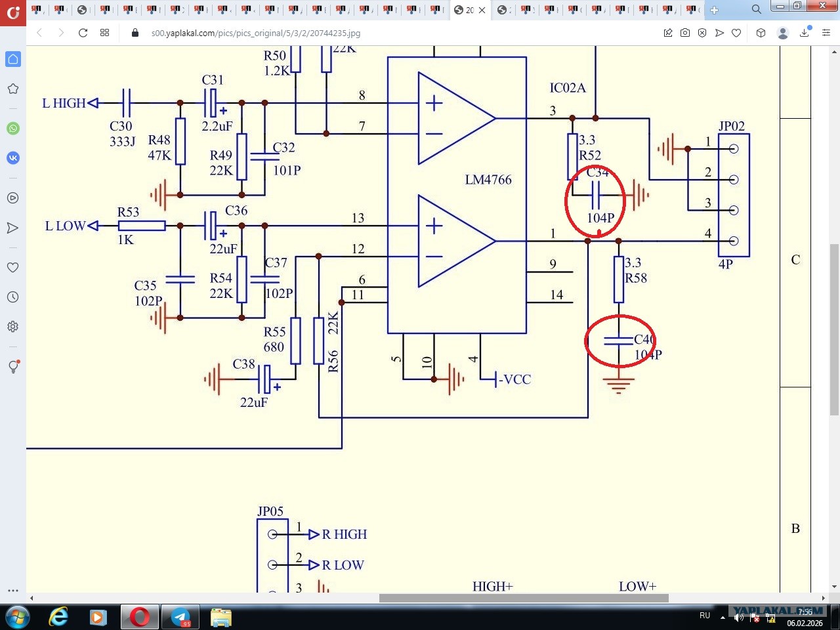Open WhatsApp in the sidebar

tap(13, 129)
